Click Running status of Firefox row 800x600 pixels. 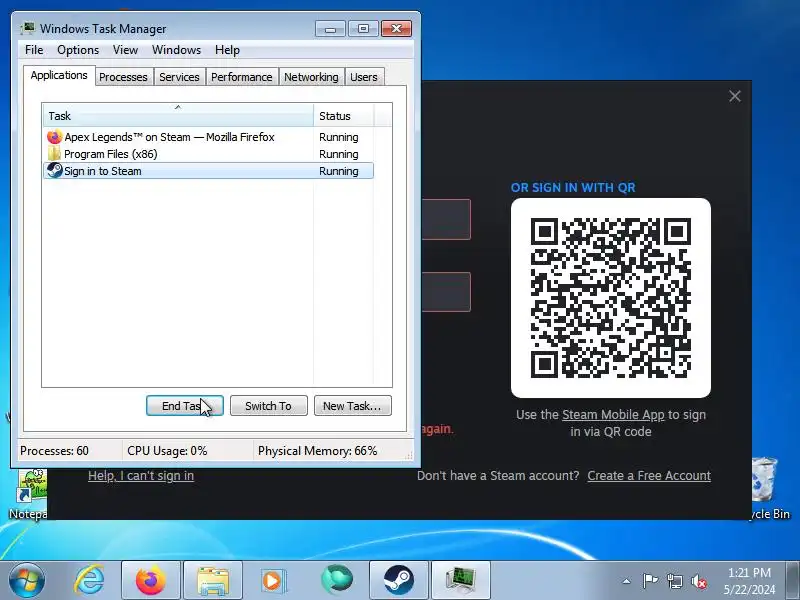click(x=339, y=137)
